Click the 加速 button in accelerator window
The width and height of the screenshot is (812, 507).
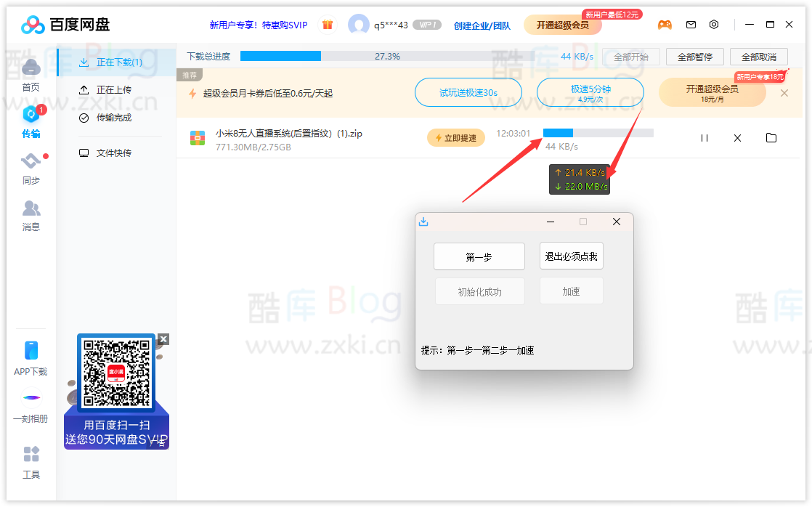pyautogui.click(x=572, y=291)
